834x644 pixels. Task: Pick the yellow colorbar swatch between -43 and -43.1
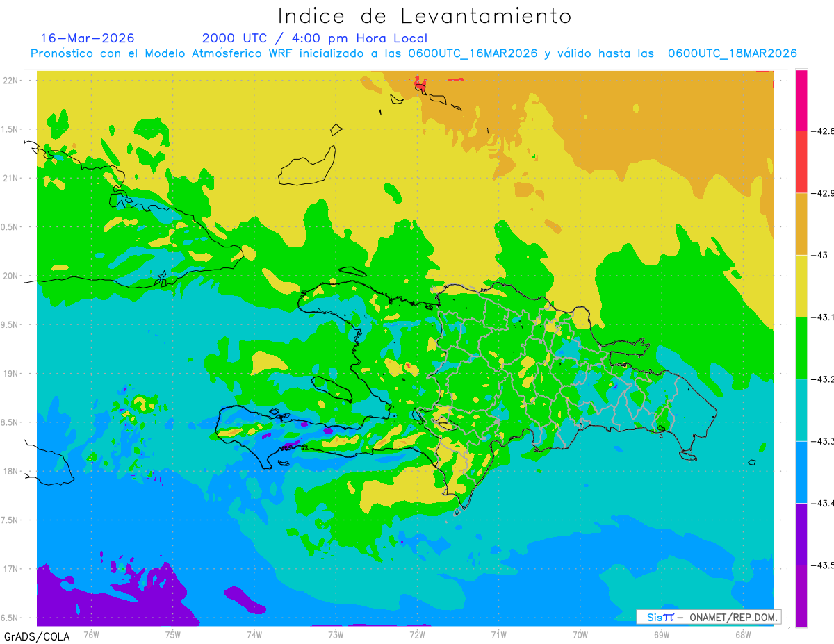pos(801,286)
